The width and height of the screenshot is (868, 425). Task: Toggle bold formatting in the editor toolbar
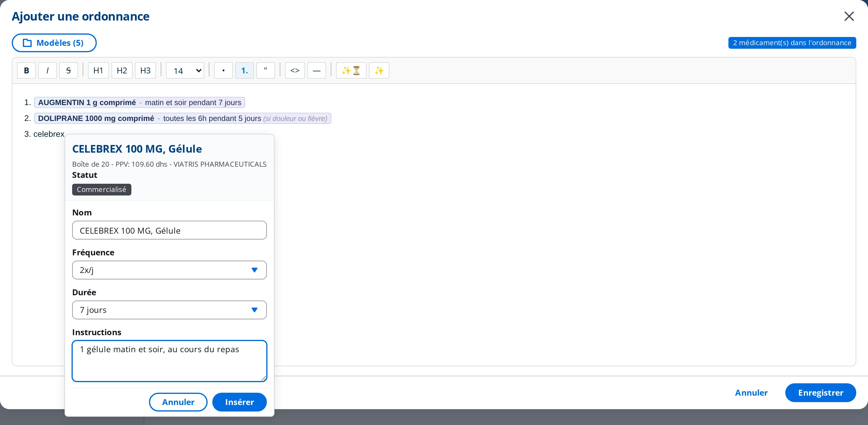(26, 70)
